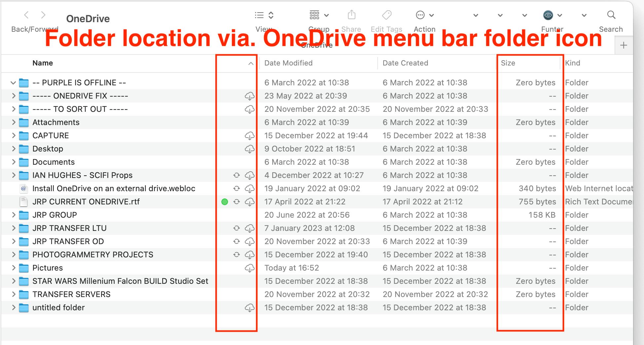Expand the ONEDRIVE FIX folder
The width and height of the screenshot is (644, 345).
[13, 96]
